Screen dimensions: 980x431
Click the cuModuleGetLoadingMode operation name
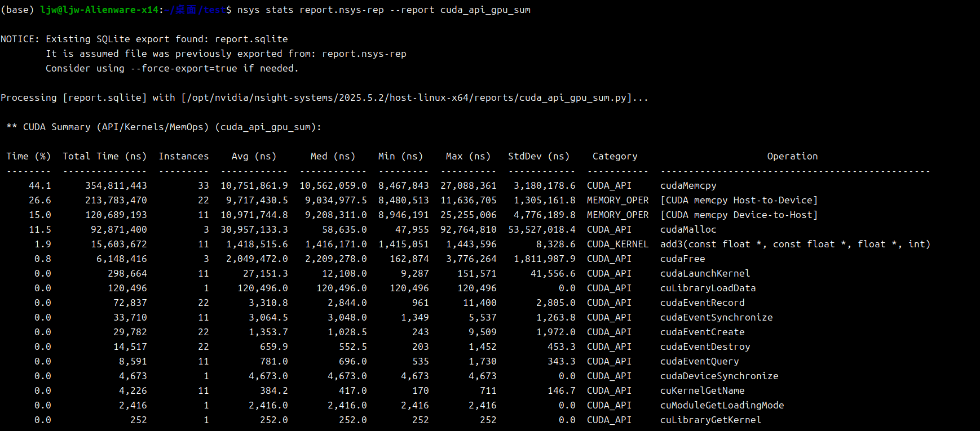[x=722, y=405]
